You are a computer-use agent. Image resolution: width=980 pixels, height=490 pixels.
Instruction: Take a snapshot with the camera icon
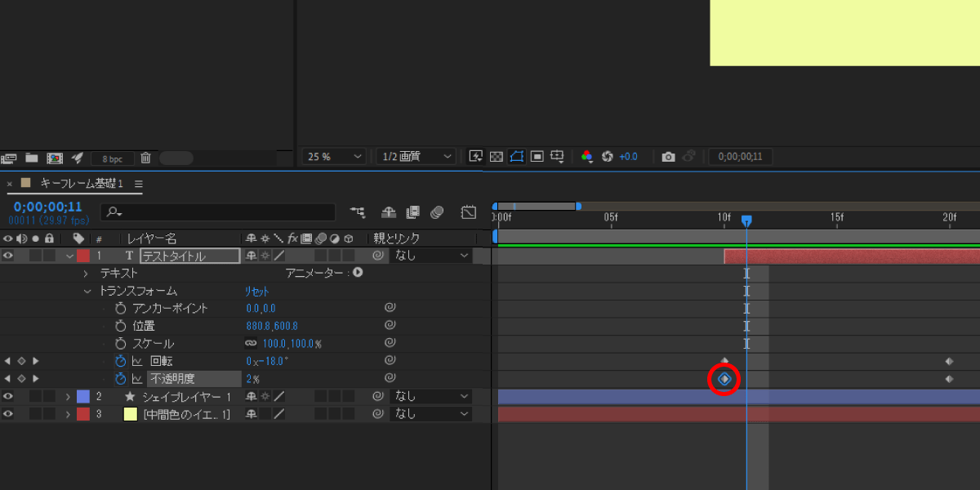point(668,157)
